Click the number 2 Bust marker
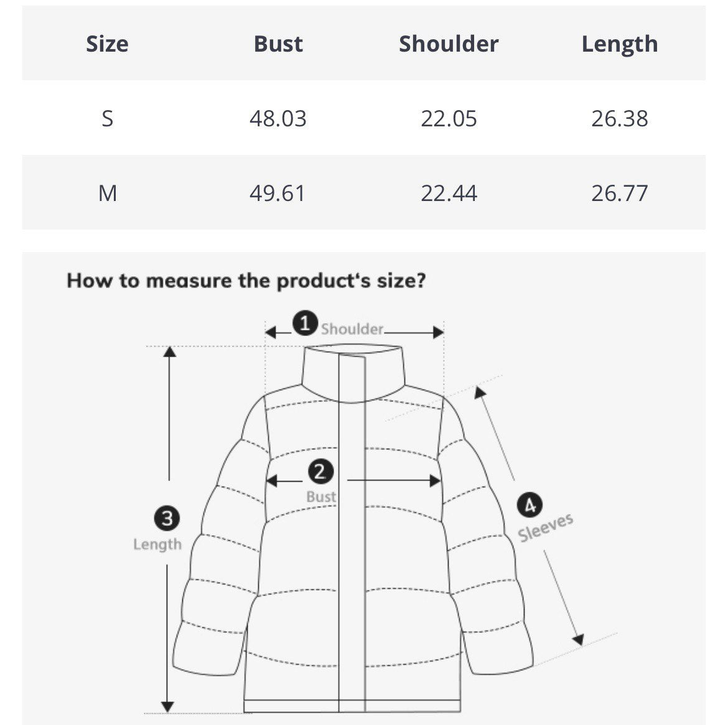The image size is (728, 725). [320, 472]
